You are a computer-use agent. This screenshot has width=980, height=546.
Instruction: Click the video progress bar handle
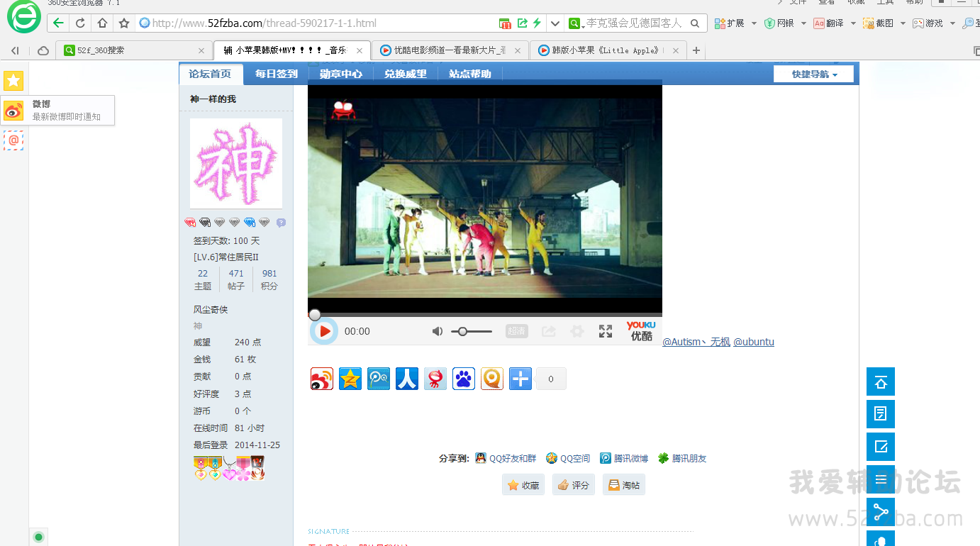click(314, 315)
